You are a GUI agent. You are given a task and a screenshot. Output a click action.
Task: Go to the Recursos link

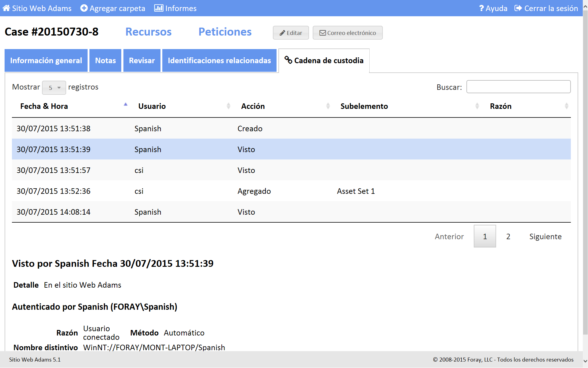point(148,32)
